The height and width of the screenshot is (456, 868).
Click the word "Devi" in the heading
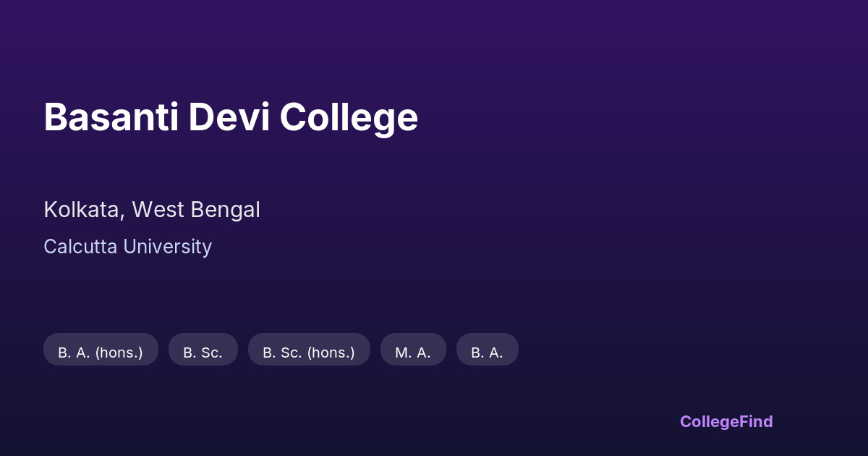[229, 117]
